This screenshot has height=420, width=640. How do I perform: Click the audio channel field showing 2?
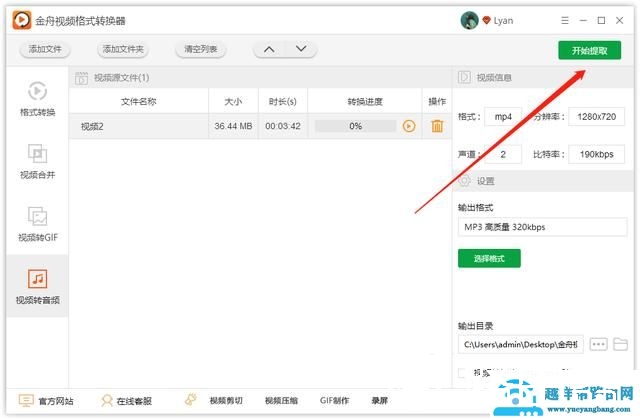click(x=503, y=154)
